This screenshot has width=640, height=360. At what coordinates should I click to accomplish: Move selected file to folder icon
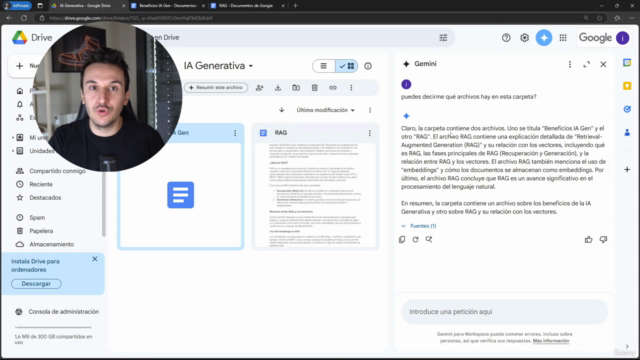(296, 88)
